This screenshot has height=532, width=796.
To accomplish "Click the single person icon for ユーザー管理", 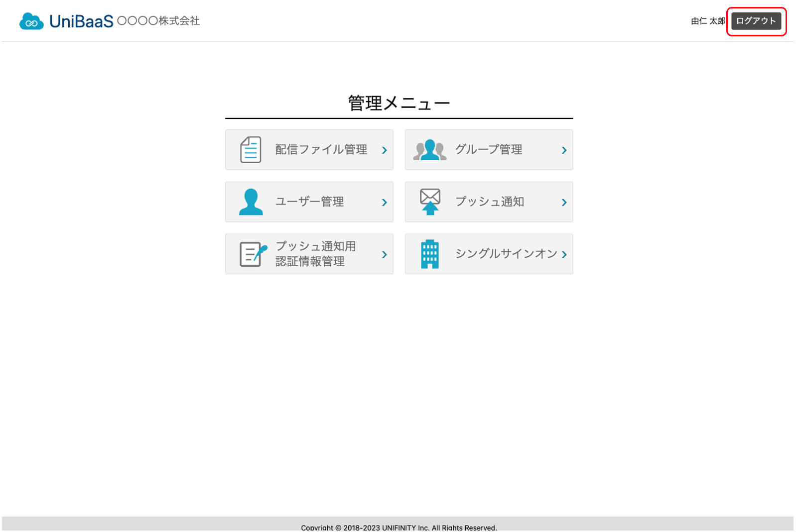I will click(x=251, y=202).
